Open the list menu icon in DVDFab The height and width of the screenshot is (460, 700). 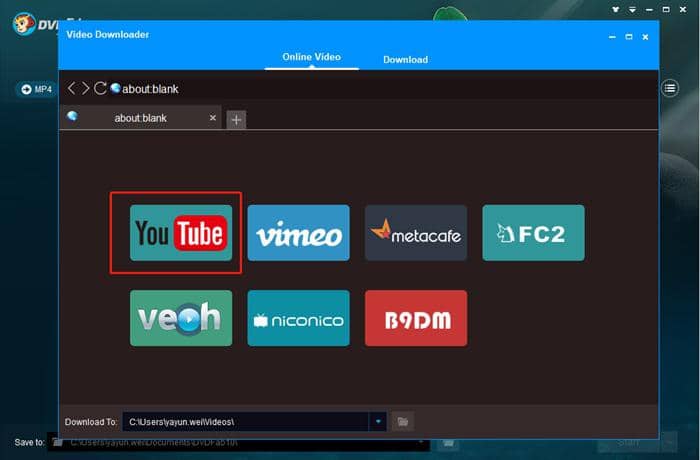(x=670, y=88)
